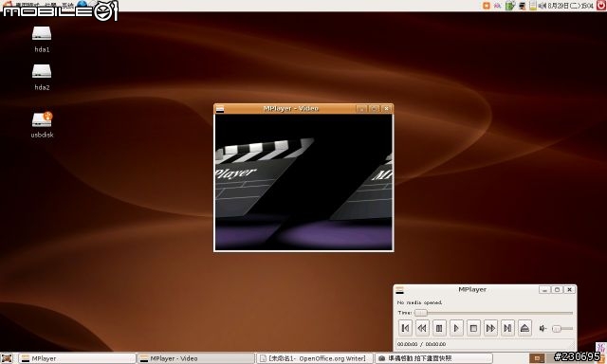Switch to OpenOffice.org Writer taskbar entry

coord(314,358)
